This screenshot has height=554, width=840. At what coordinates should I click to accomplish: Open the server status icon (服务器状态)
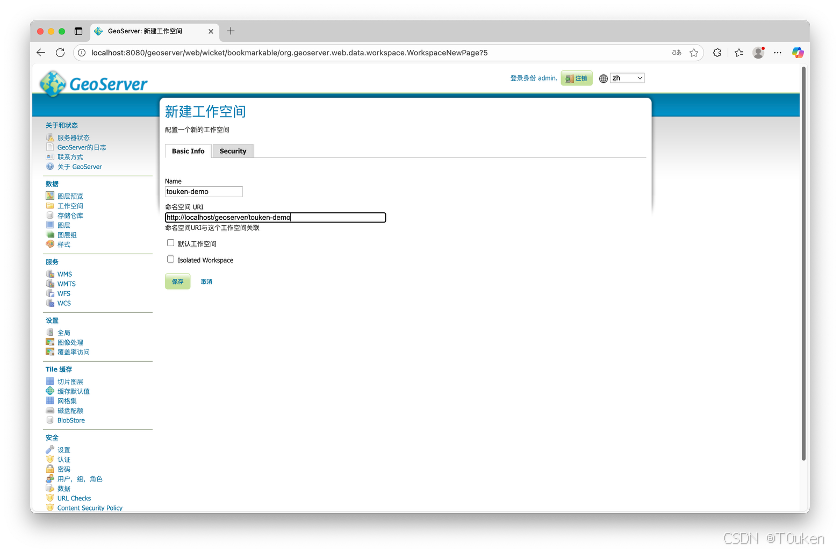pyautogui.click(x=50, y=138)
